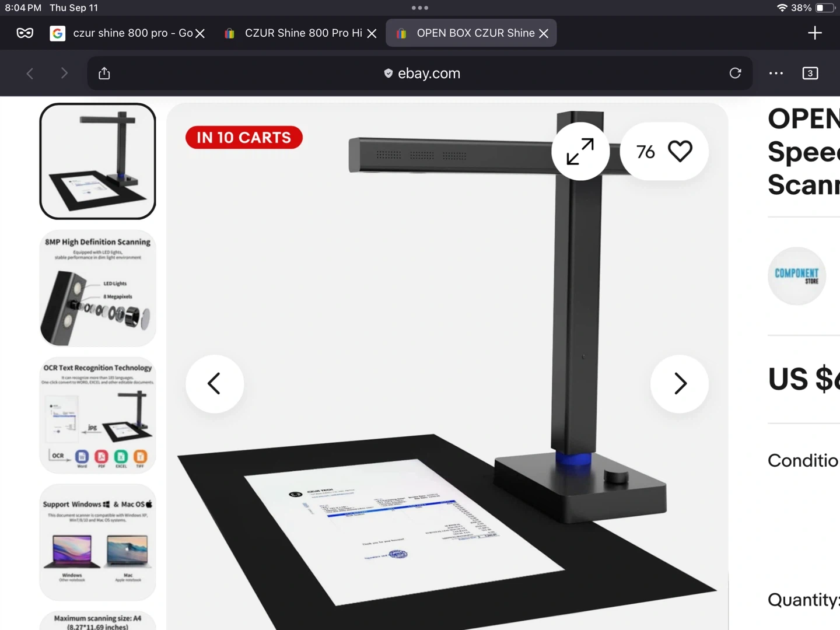Screen dimensions: 840x630
Task: View the Support Windows & Mac OS thumbnail
Action: (98, 542)
